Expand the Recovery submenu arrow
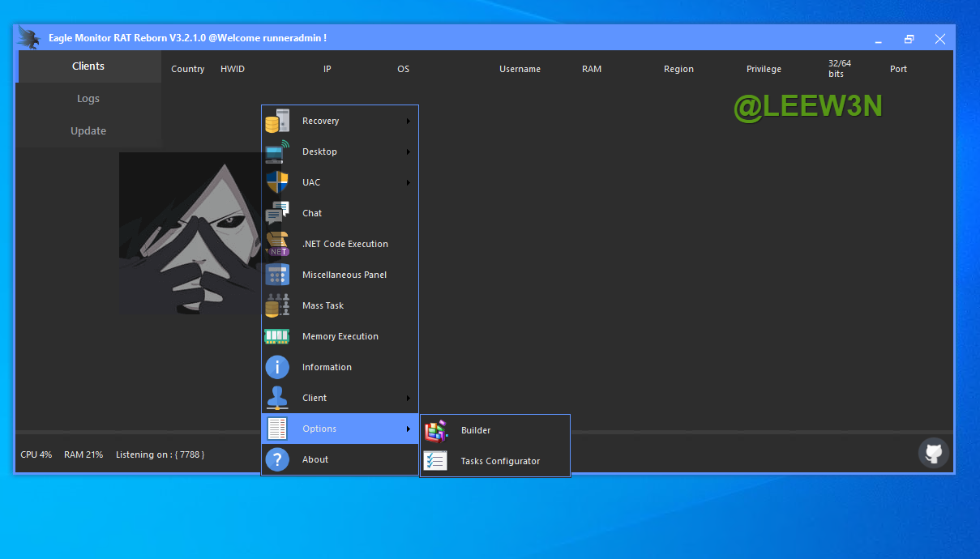Screen dimensions: 980x559 tap(409, 122)
